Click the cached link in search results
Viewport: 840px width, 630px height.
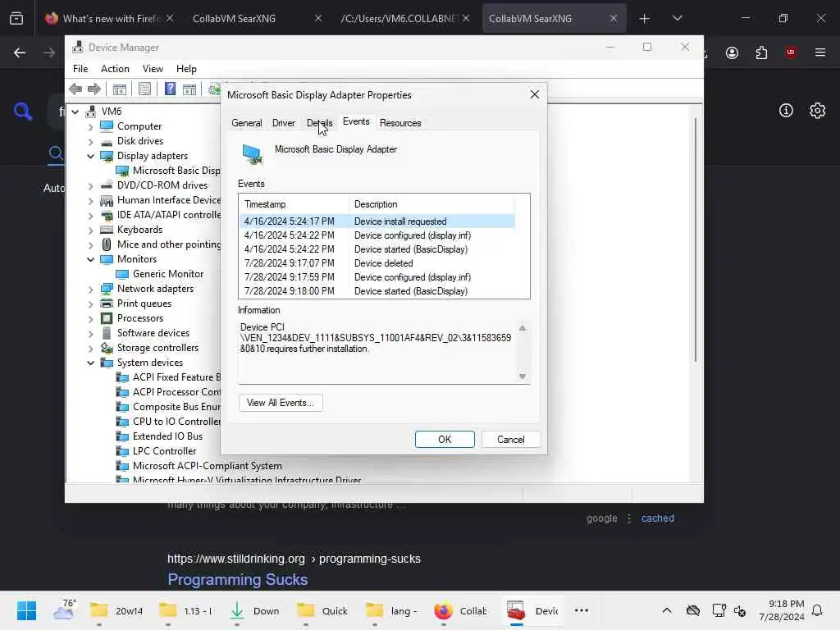pyautogui.click(x=657, y=518)
